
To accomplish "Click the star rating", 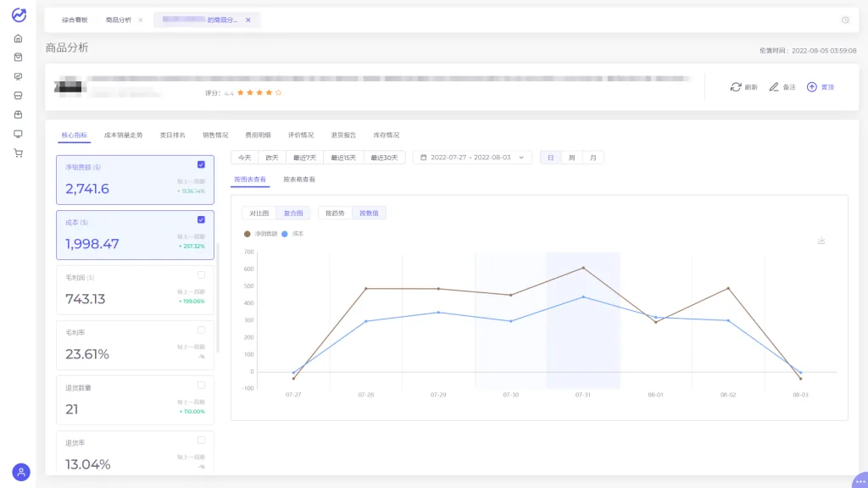I will coord(259,93).
